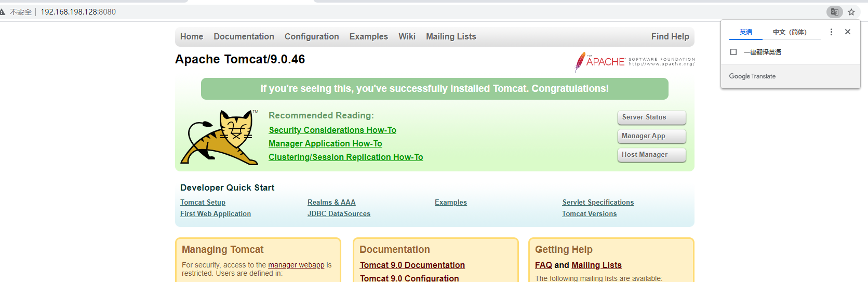The width and height of the screenshot is (868, 282).
Task: Bookmark this page with the star icon
Action: (x=851, y=12)
